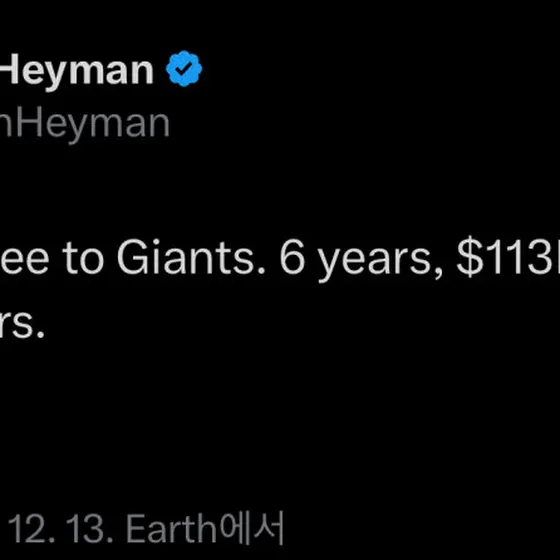Click the digit 6 before years
560x560 pixels.
tap(292, 257)
